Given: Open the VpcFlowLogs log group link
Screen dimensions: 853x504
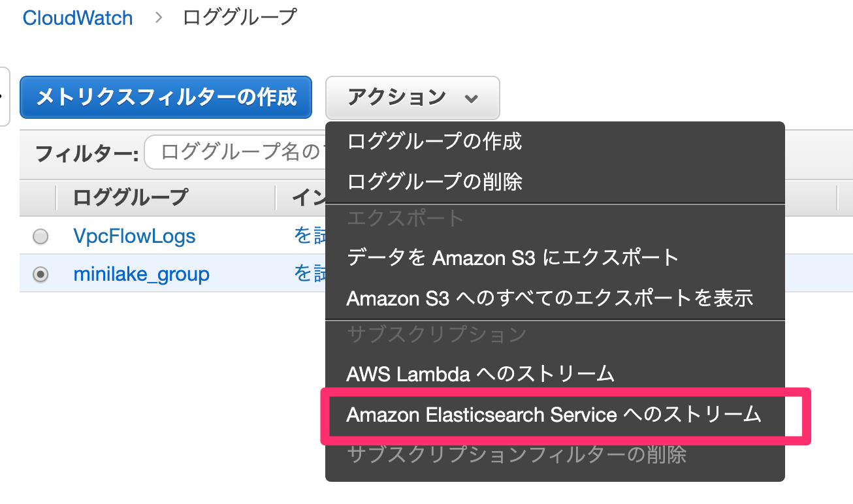Looking at the screenshot, I should coord(135,236).
